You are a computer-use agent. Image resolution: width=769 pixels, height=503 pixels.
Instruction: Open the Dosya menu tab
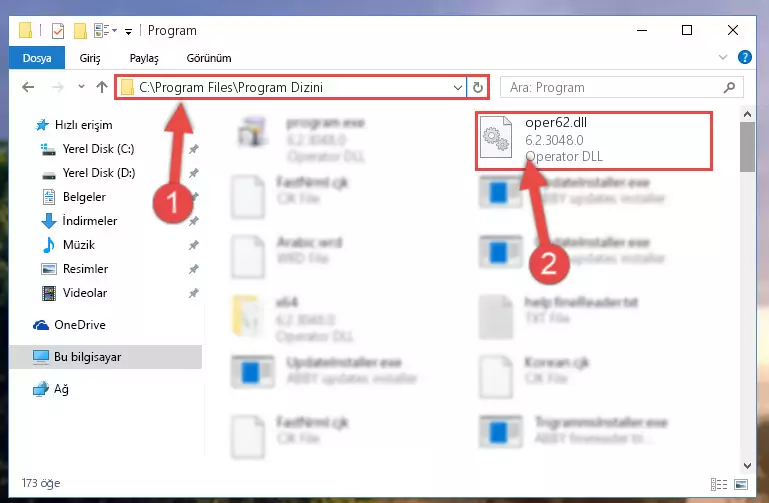(37, 58)
